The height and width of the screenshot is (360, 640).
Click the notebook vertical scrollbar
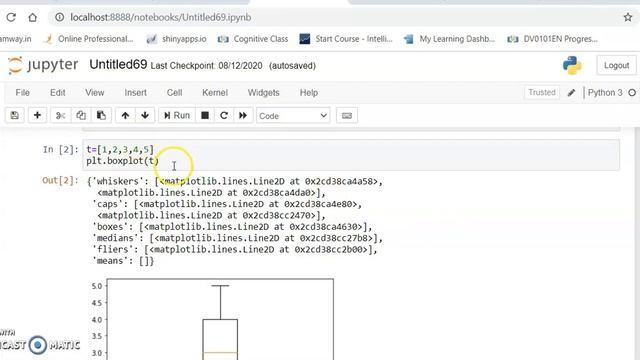pos(637,244)
